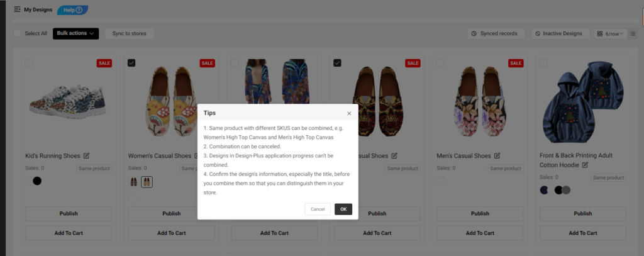Click Sync to stores button
Screen dimensions: 644x256
pyautogui.click(x=130, y=34)
